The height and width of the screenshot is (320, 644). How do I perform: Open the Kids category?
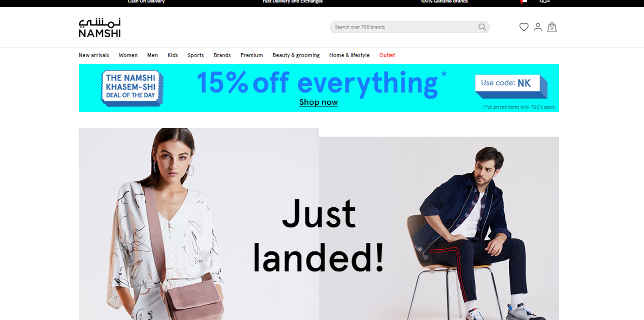click(x=172, y=55)
